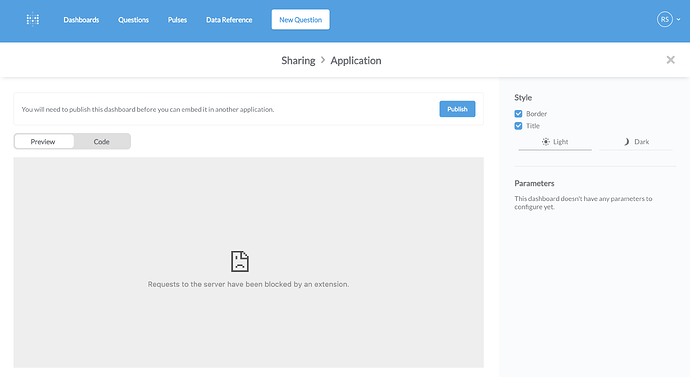Screen dimensions: 690x377
Task: Click the broken page sad-face icon
Action: click(x=240, y=261)
